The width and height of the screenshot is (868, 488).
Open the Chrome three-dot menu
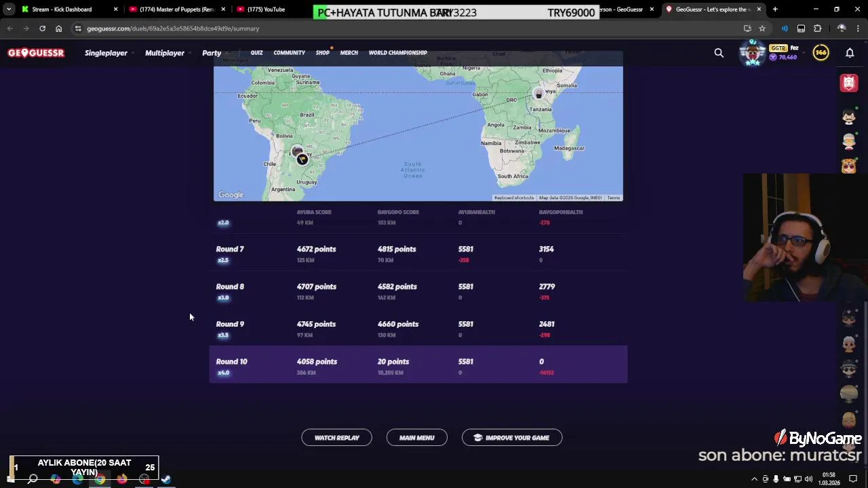pos(859,28)
